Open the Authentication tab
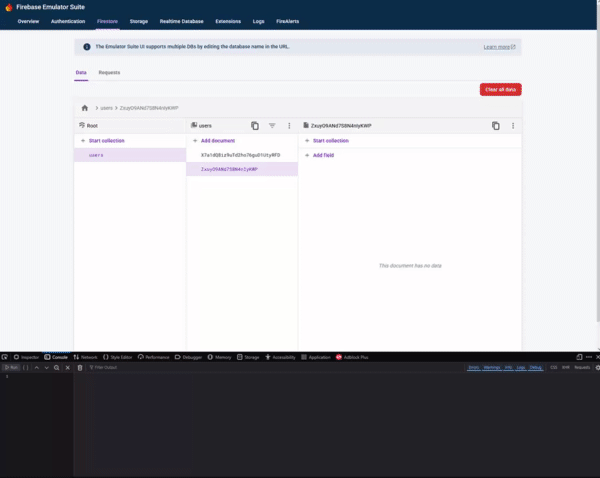Viewport: 600px width, 478px height. pos(68,21)
